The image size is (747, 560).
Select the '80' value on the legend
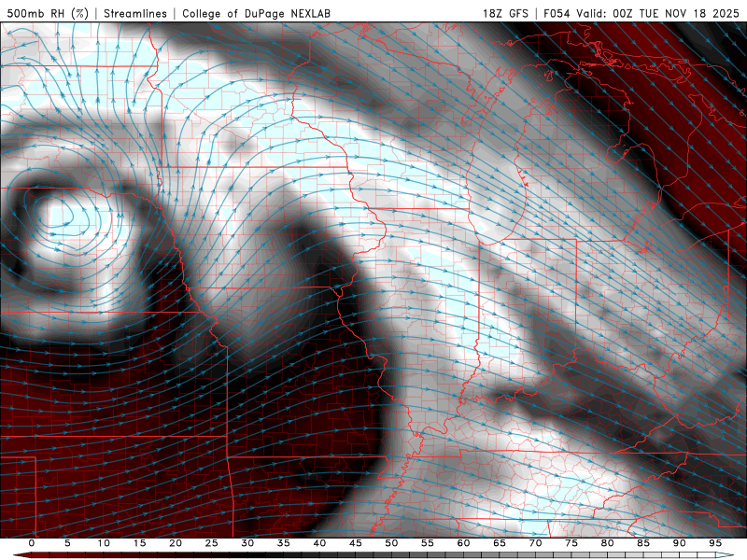click(607, 543)
